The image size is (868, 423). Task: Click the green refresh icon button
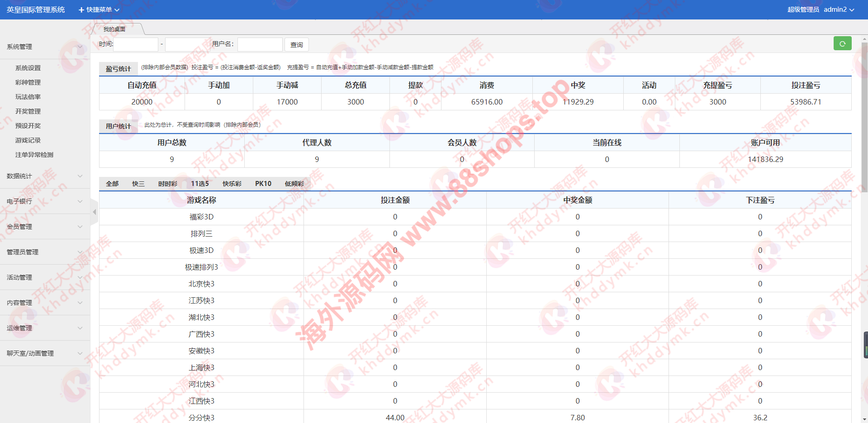pos(842,43)
